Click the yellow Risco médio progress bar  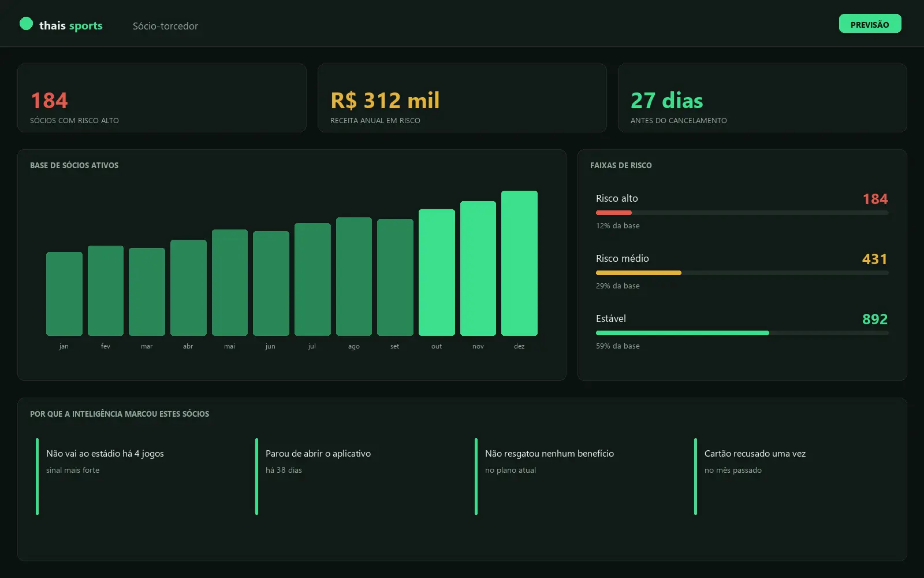(x=639, y=273)
